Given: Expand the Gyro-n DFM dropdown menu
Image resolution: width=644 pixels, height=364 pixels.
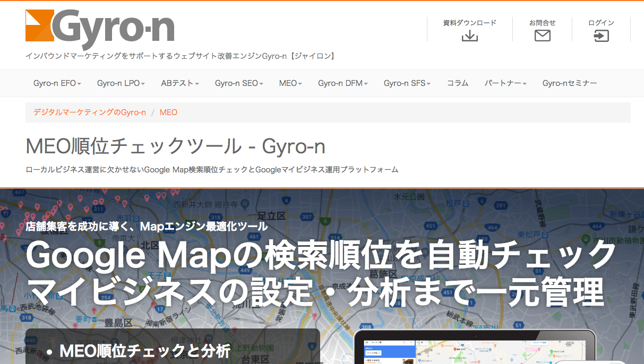Looking at the screenshot, I should [x=343, y=83].
